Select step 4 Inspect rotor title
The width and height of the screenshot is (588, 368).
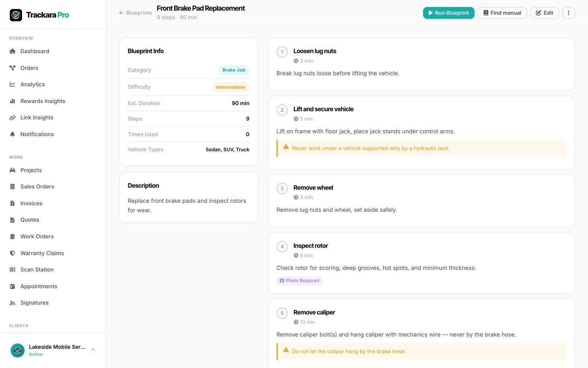point(311,246)
